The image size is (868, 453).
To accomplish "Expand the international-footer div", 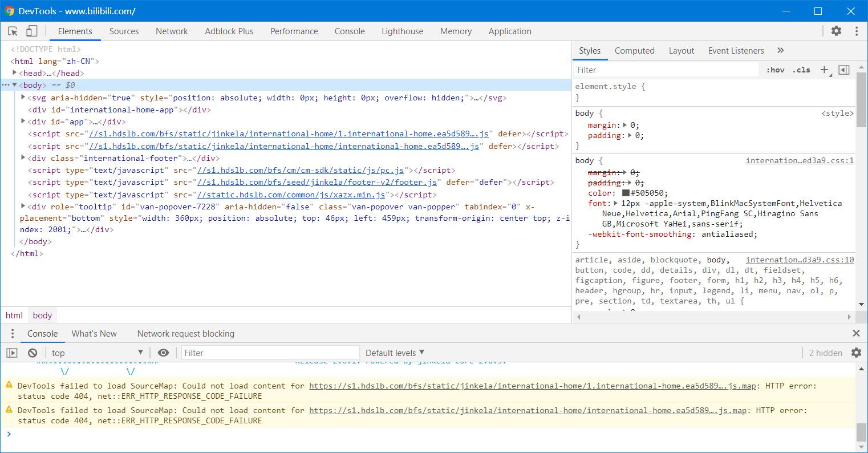I will point(23,157).
